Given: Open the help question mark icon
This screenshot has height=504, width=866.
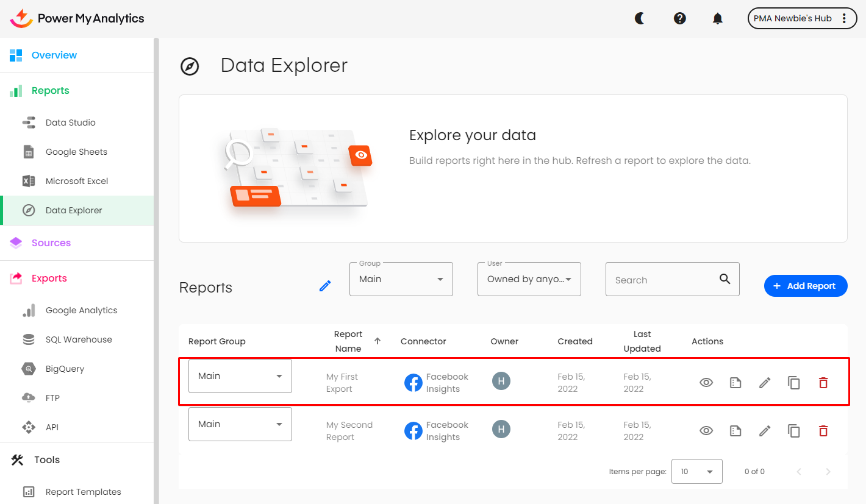Looking at the screenshot, I should tap(680, 18).
